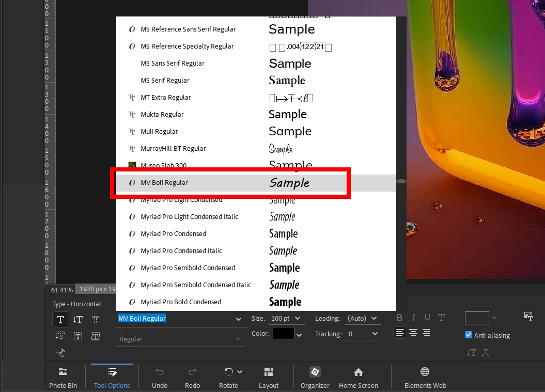
Task: Center align the text
Action: [413, 333]
